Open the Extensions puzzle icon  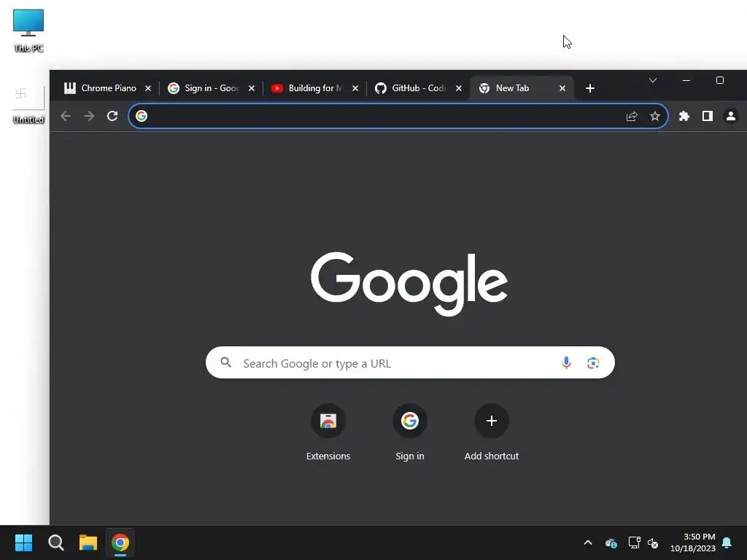684,116
